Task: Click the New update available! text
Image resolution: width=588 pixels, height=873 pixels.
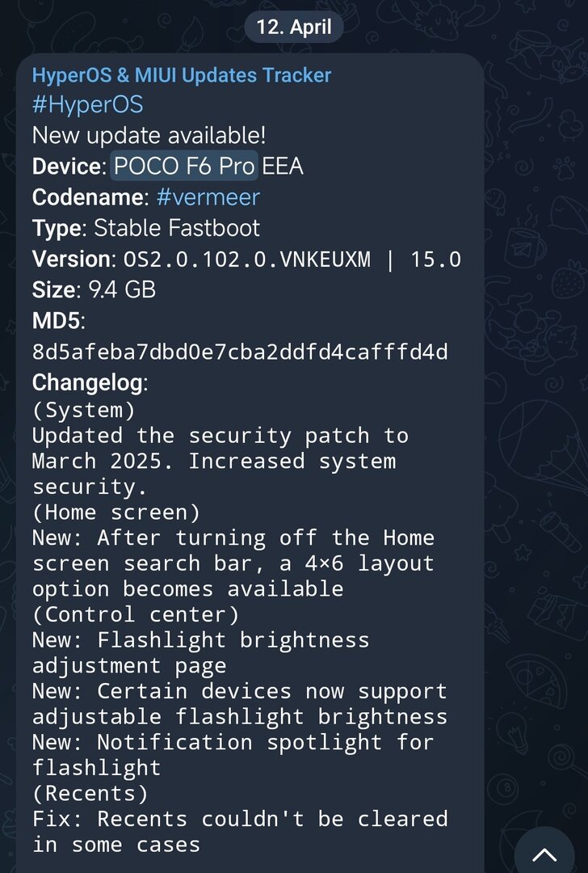Action: (149, 135)
